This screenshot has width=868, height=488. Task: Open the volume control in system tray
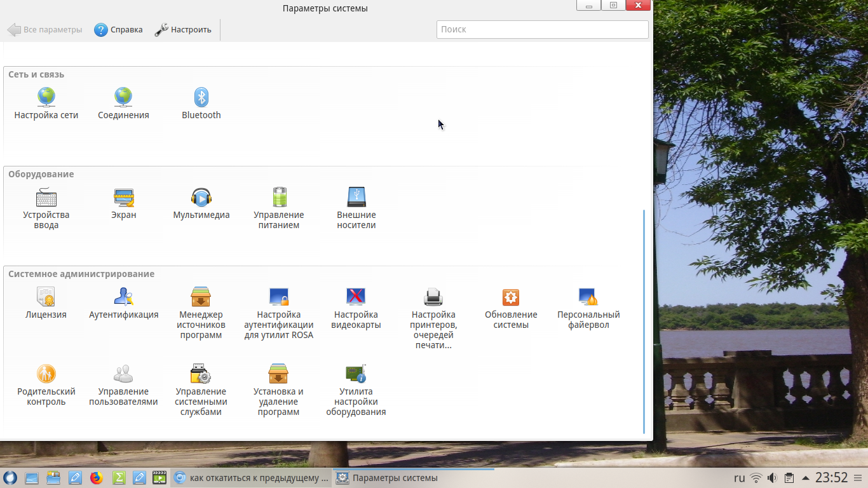tap(772, 478)
